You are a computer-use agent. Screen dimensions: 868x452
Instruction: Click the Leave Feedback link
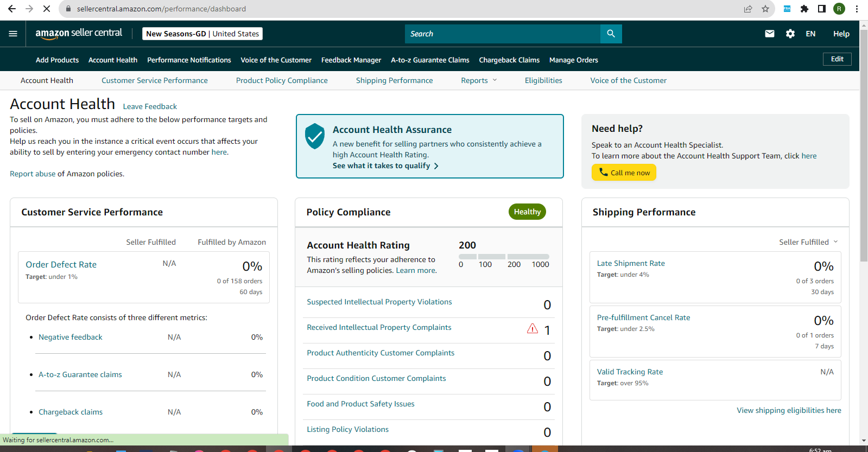tap(150, 106)
